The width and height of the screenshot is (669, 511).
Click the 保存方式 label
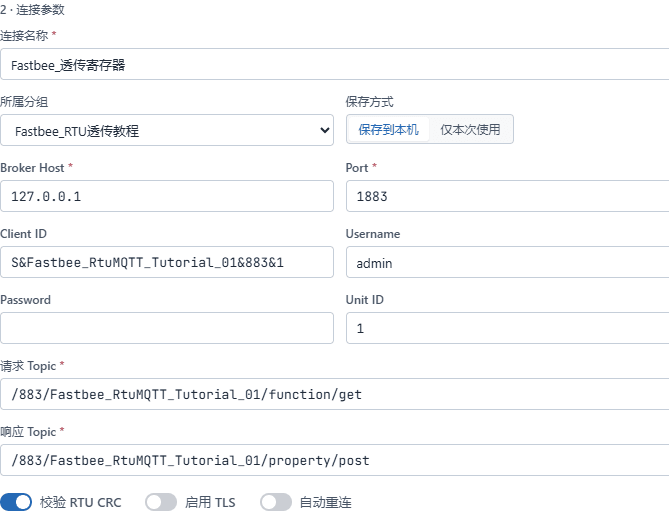point(369,102)
